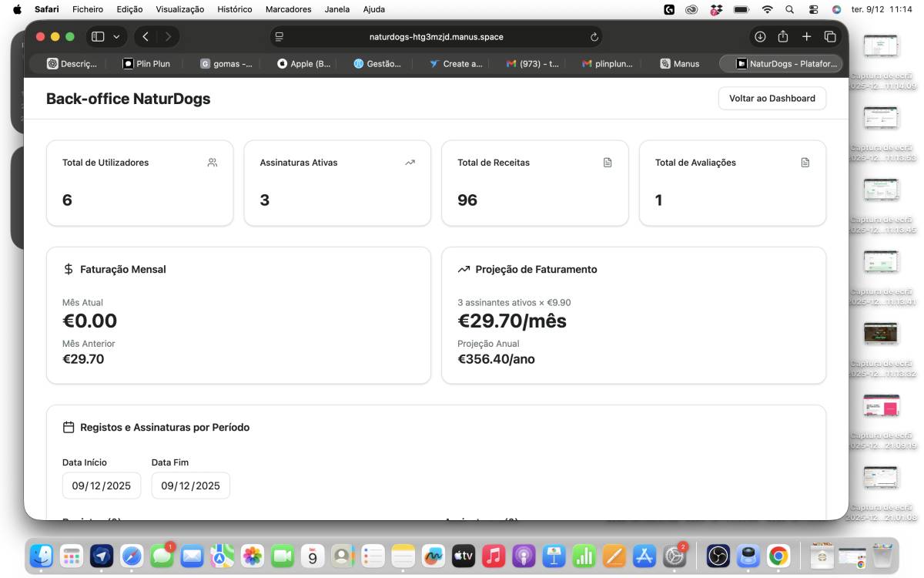Switch to the Plin Plun tab
This screenshot has width=924, height=578.
(x=146, y=64)
